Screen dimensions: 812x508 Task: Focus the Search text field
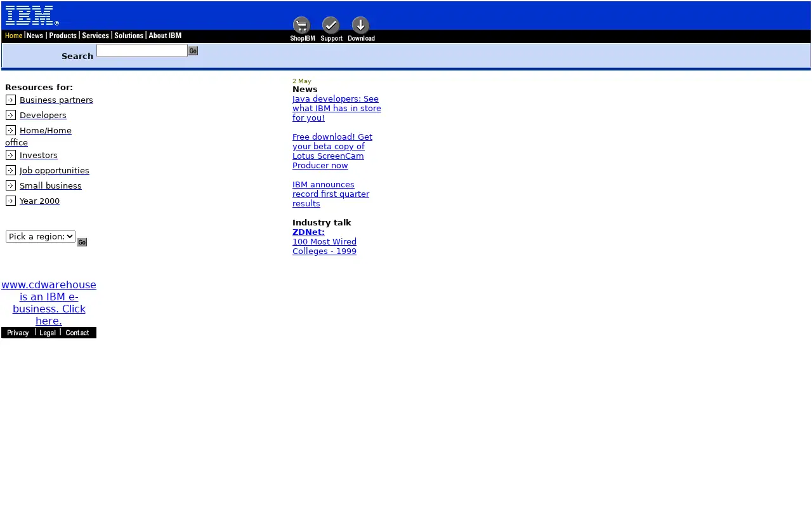pos(142,50)
